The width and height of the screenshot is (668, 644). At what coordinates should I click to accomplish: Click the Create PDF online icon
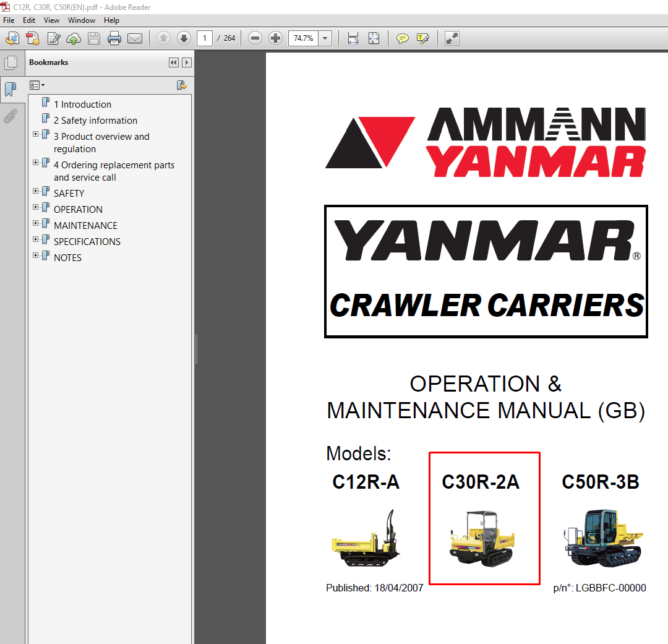click(x=33, y=38)
